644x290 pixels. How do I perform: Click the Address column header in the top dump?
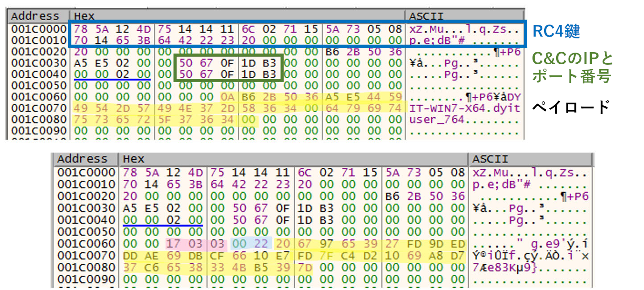[35, 16]
